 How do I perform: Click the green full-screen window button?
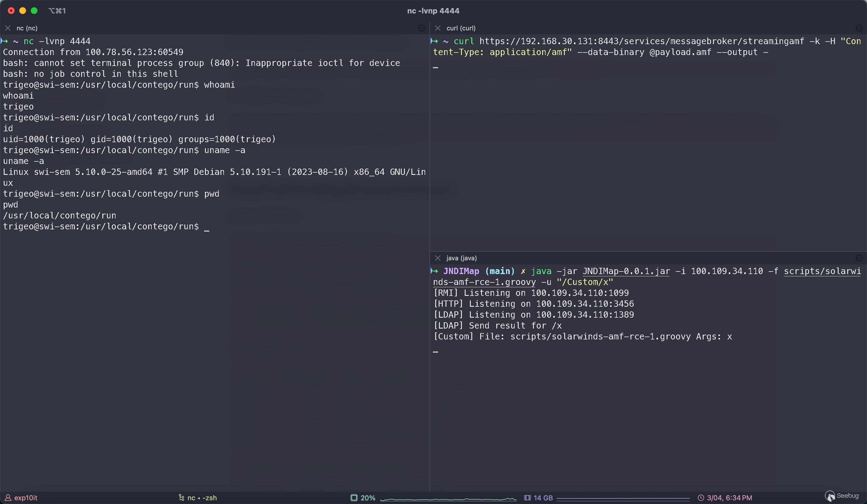click(x=34, y=11)
